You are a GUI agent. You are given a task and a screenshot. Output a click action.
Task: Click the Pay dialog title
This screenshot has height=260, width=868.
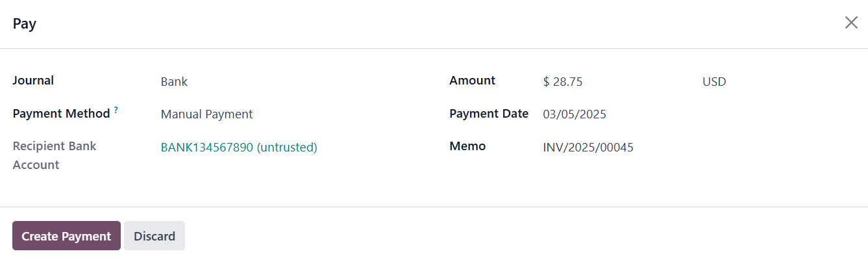(x=25, y=24)
